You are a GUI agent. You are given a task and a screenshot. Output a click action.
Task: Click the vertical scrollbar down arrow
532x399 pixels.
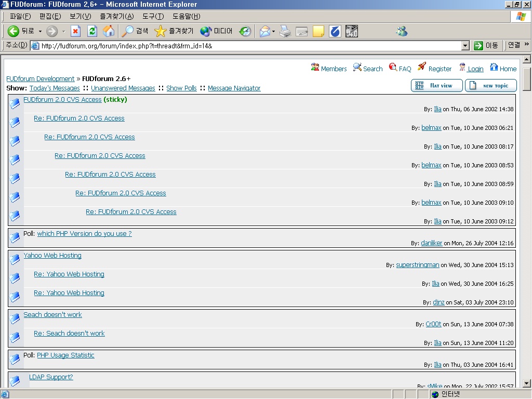pyautogui.click(x=527, y=384)
